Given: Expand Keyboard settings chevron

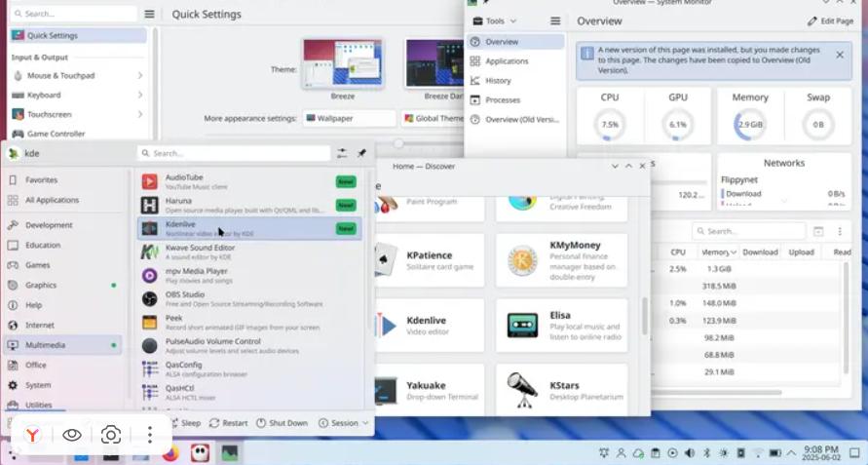Looking at the screenshot, I should [x=140, y=95].
